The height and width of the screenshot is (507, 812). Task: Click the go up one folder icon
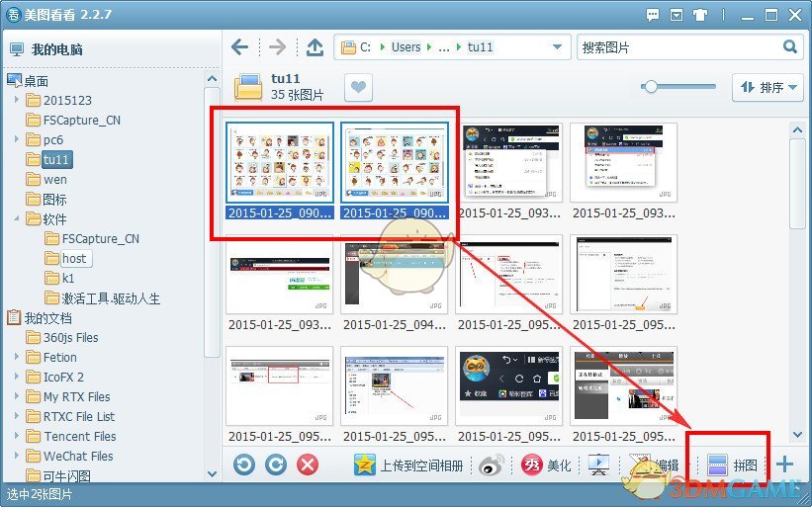315,47
